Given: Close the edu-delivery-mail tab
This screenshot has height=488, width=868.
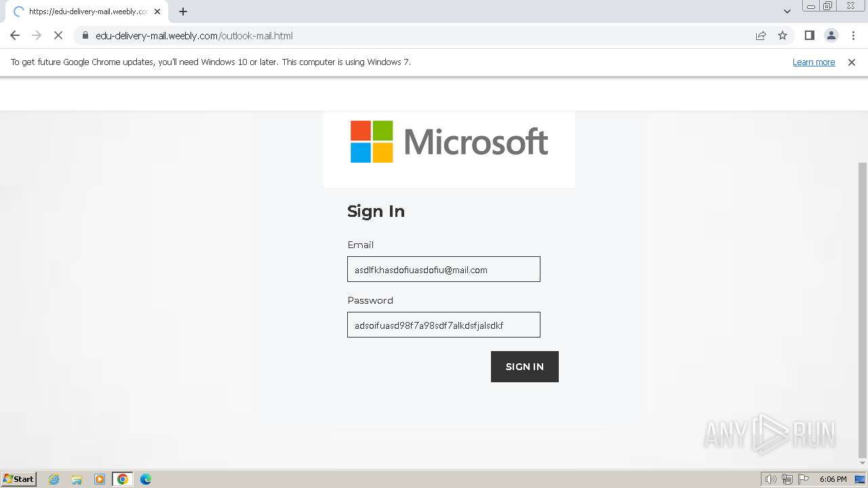Looking at the screenshot, I should point(157,12).
